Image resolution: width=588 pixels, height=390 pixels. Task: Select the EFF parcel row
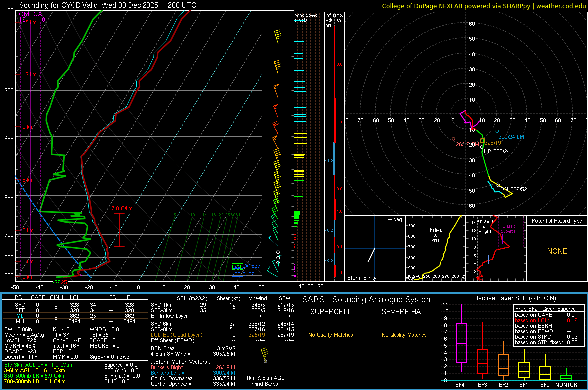tap(75, 310)
